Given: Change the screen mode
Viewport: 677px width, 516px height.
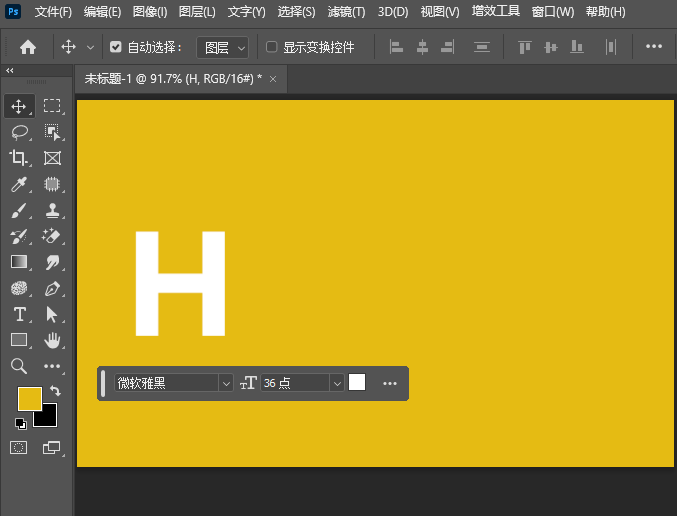Looking at the screenshot, I should pyautogui.click(x=52, y=448).
